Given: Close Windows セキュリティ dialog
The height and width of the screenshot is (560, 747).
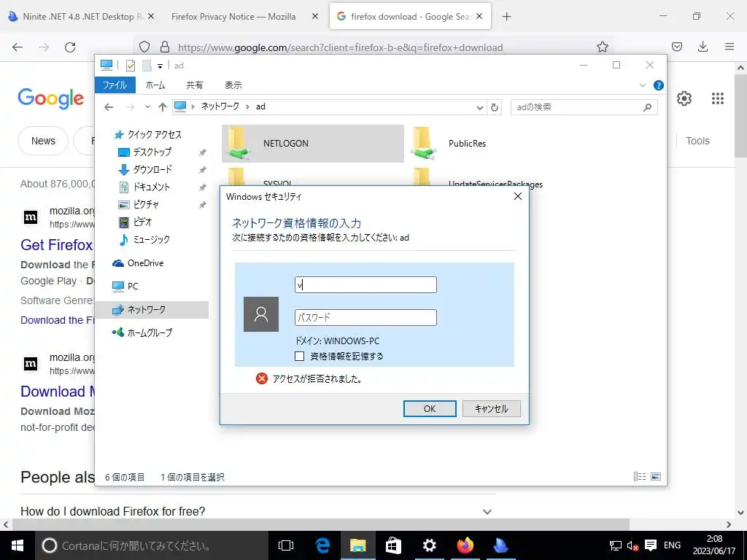Looking at the screenshot, I should click(x=518, y=196).
